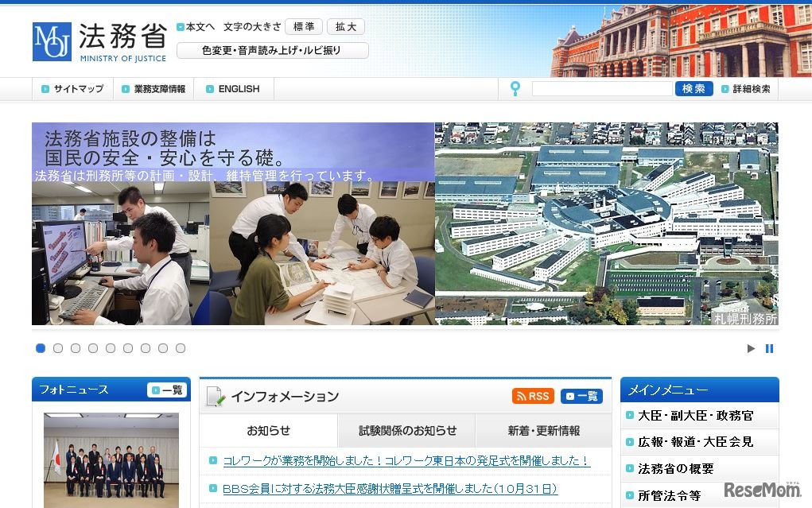Select the third slideshow indicator dot
The width and height of the screenshot is (812, 508).
point(76,348)
